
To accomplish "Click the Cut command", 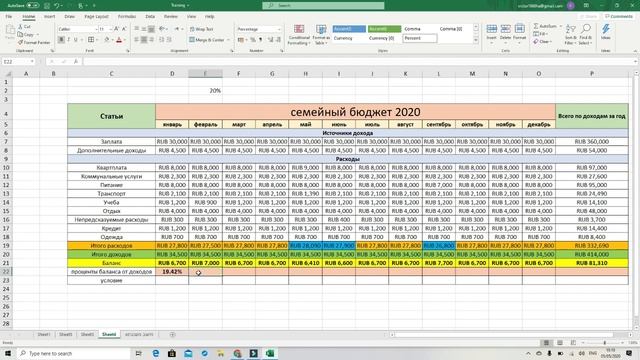I will coord(24,27).
